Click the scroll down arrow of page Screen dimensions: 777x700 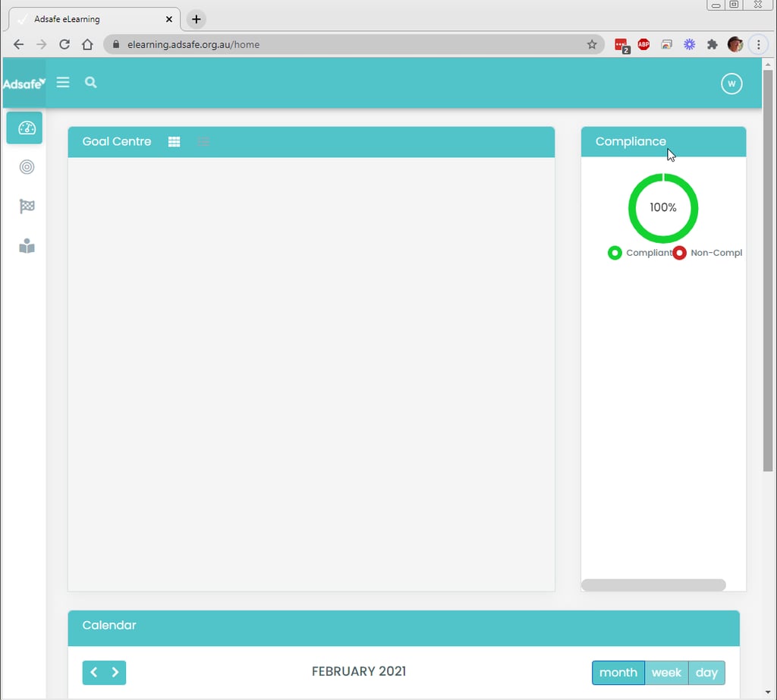pyautogui.click(x=768, y=692)
